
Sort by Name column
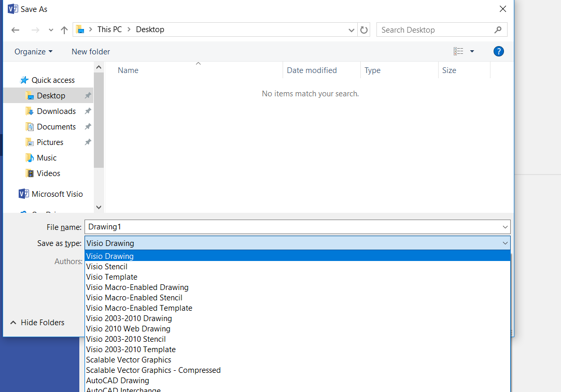128,70
